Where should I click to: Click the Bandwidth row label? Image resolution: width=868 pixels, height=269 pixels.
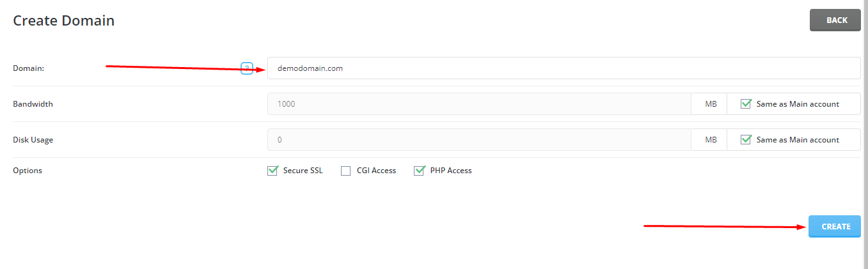(33, 104)
